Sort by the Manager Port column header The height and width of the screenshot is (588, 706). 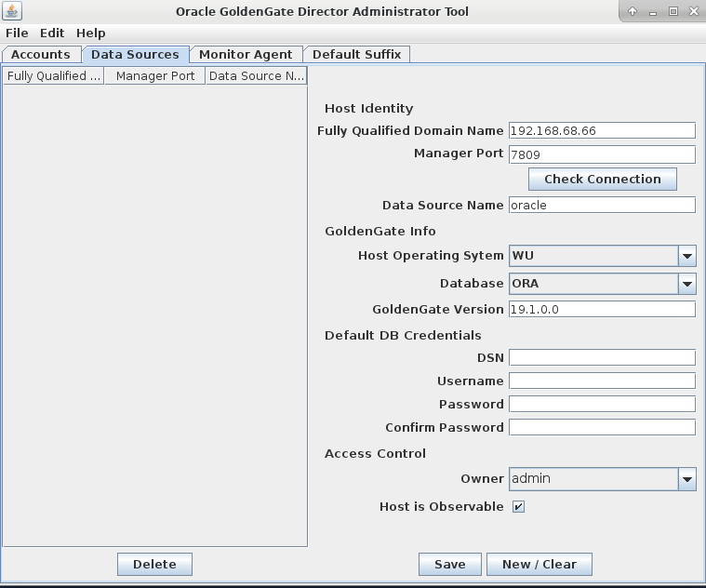155,76
